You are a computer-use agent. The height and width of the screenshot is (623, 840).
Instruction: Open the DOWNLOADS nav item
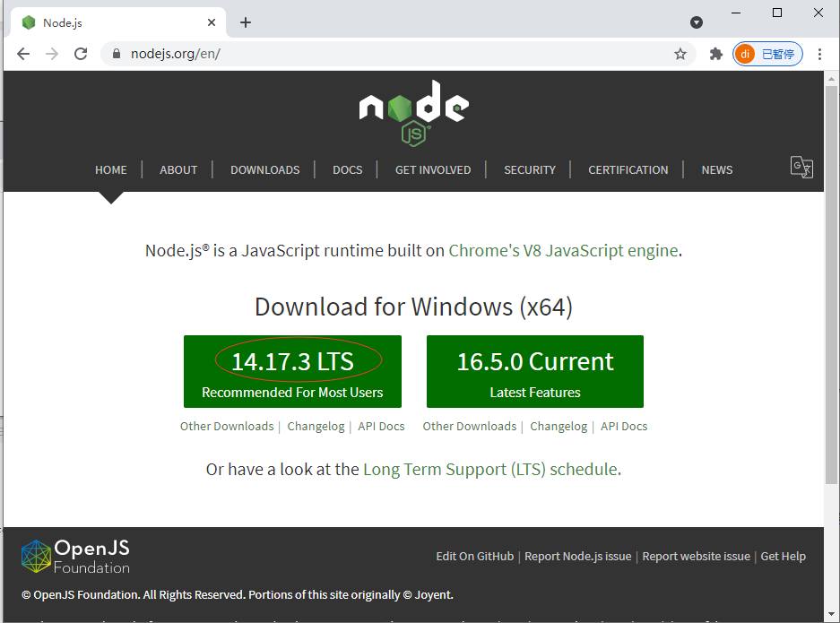pyautogui.click(x=265, y=169)
